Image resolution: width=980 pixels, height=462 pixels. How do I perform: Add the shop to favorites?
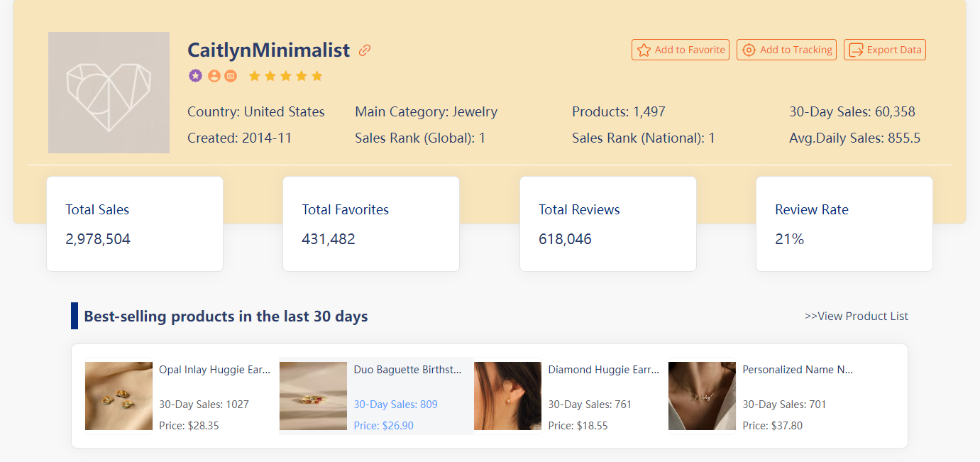pos(681,50)
